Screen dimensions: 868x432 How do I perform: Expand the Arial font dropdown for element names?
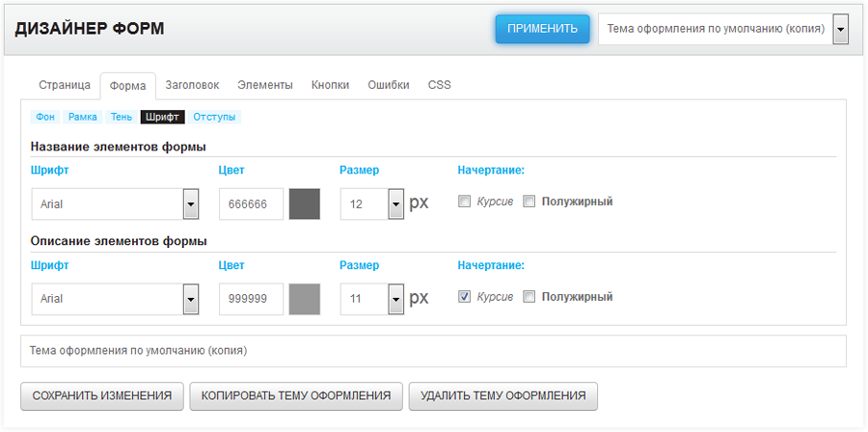(x=191, y=204)
